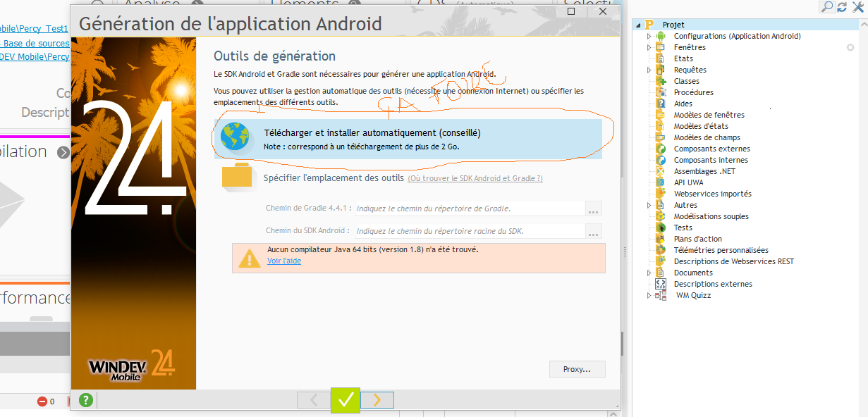Viewport: 868px width, 417px height.
Task: Refresh the project explorer pane
Action: coord(841,7)
